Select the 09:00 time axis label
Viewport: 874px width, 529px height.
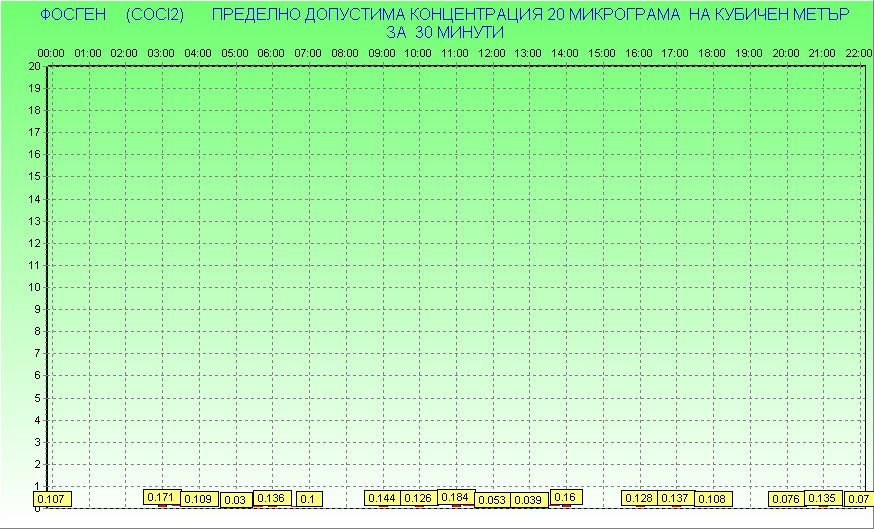click(382, 54)
